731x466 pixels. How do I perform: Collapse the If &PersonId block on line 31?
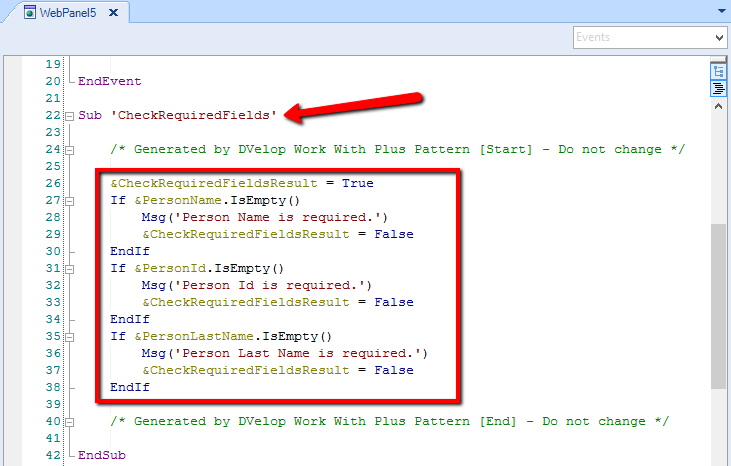click(x=69, y=269)
